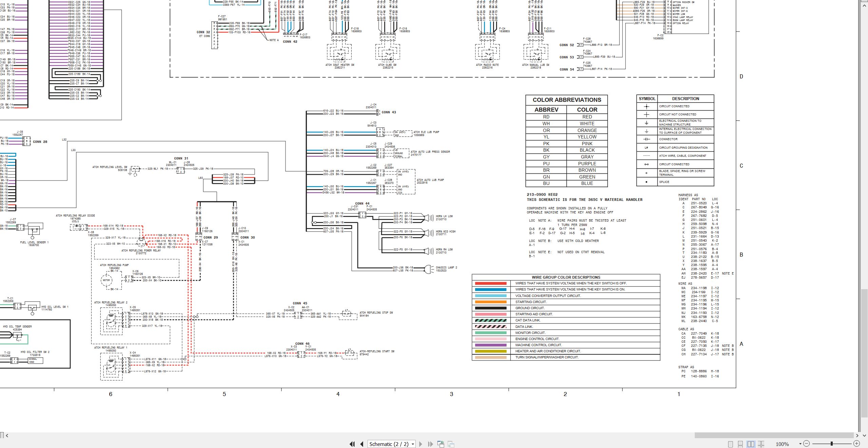The image size is (868, 448).
Task: Click the ATCH RADIO MUTE label
Action: pos(487,65)
